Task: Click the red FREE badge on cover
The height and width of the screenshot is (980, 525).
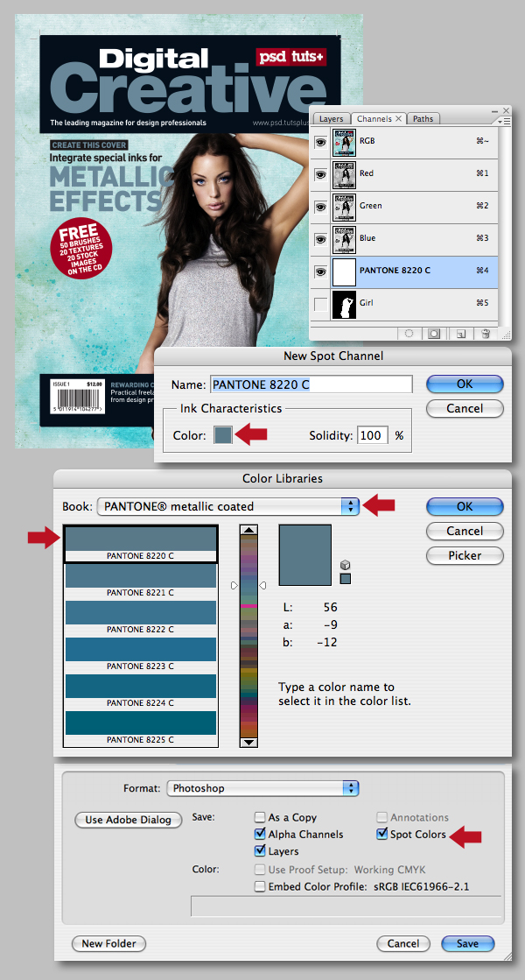Action: pos(80,248)
